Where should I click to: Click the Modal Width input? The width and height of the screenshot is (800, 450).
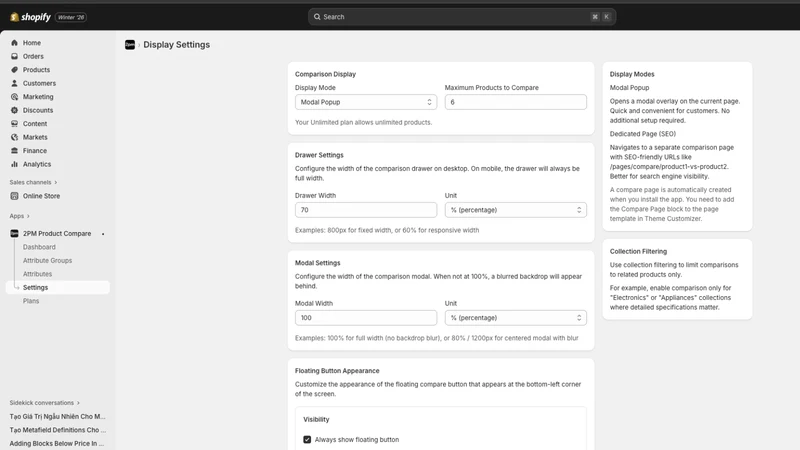coord(366,317)
